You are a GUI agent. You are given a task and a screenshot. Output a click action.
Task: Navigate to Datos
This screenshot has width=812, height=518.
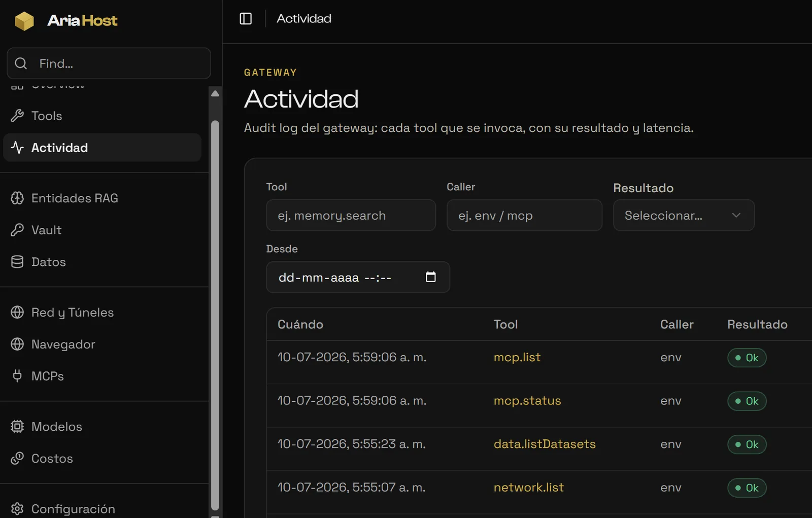[x=103, y=262]
